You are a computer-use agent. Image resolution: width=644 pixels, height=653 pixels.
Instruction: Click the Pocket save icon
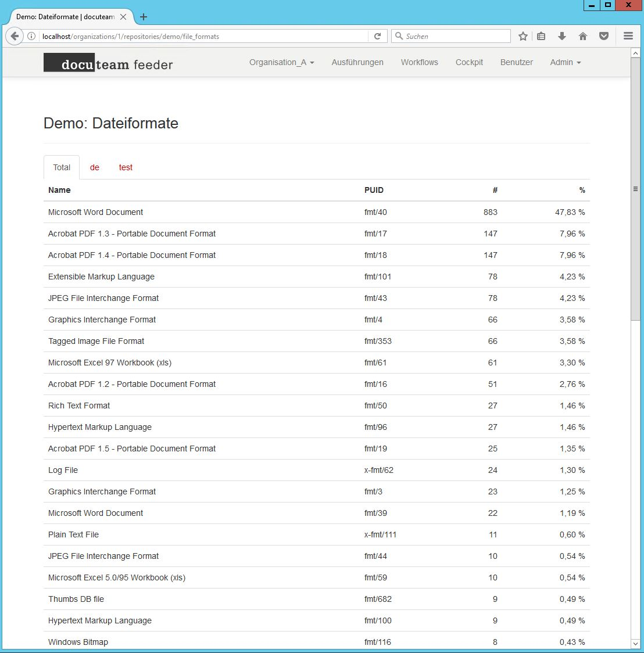[x=604, y=36]
